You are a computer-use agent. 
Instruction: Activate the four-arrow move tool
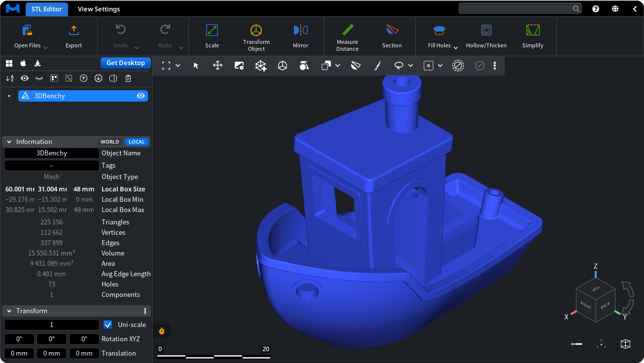click(217, 66)
